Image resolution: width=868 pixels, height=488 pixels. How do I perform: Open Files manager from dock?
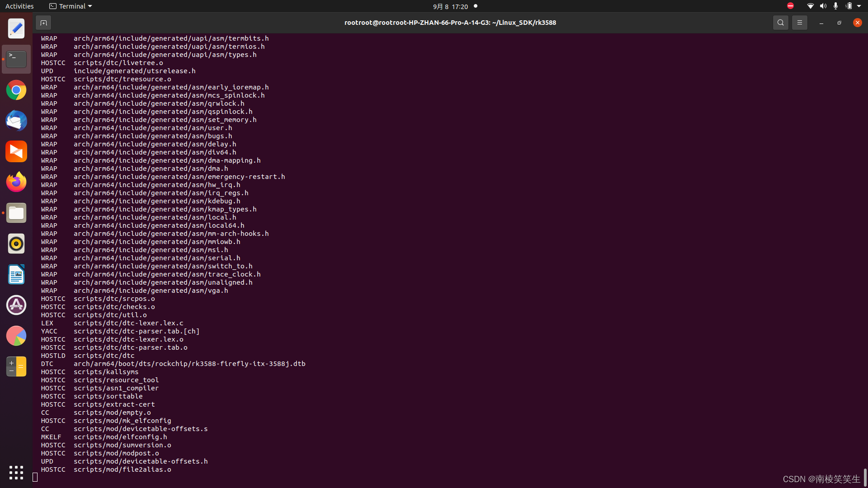click(16, 213)
